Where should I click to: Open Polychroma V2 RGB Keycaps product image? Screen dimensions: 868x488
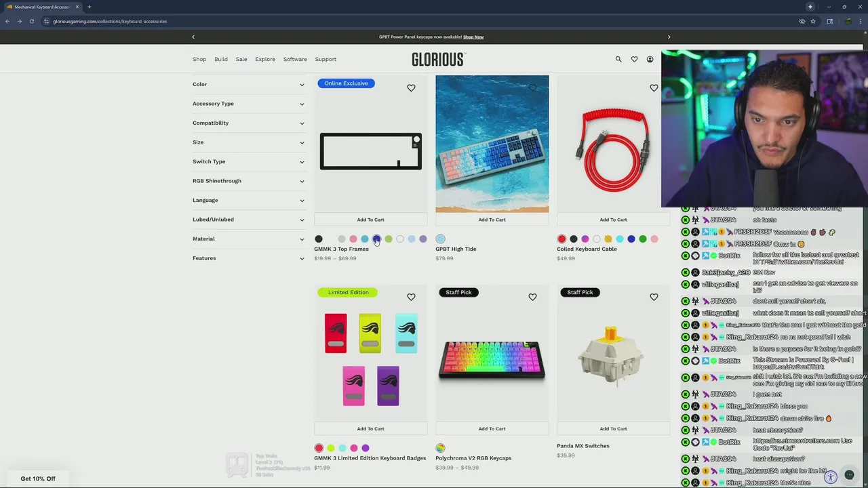(x=492, y=353)
